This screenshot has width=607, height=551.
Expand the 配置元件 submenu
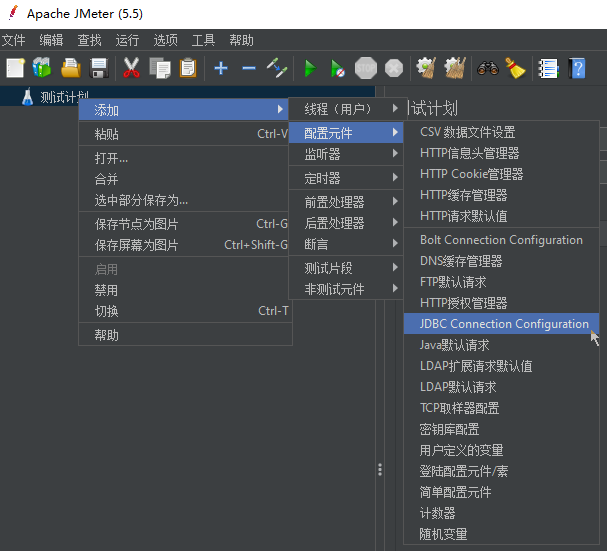(346, 133)
